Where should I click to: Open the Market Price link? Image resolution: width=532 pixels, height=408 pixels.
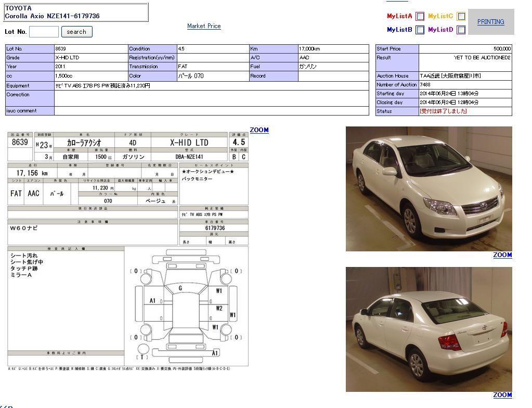point(204,26)
